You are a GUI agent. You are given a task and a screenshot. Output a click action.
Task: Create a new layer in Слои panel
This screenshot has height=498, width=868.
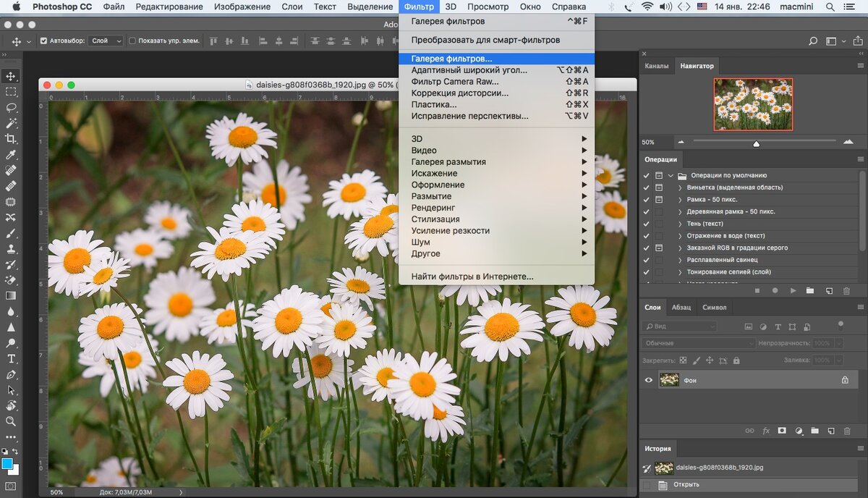(830, 431)
